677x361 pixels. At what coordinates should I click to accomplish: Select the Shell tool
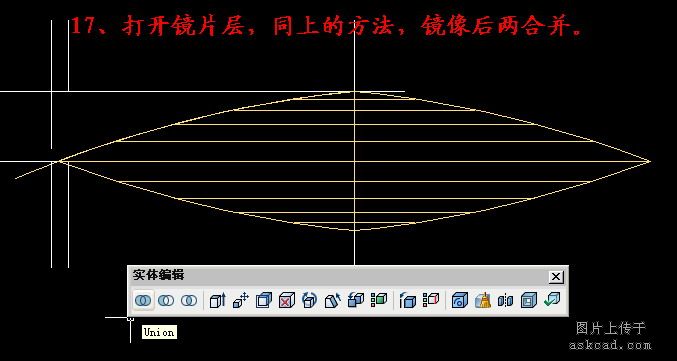pyautogui.click(x=528, y=300)
